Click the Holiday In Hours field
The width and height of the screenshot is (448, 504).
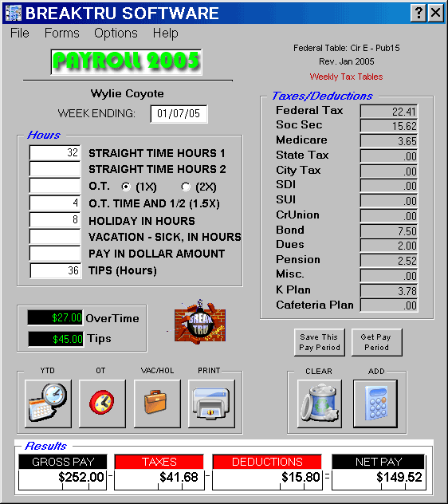[55, 220]
